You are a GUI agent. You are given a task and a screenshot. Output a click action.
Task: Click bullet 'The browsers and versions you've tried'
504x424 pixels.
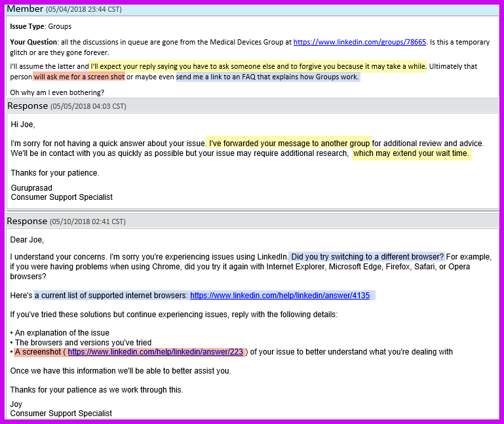pyautogui.click(x=83, y=343)
